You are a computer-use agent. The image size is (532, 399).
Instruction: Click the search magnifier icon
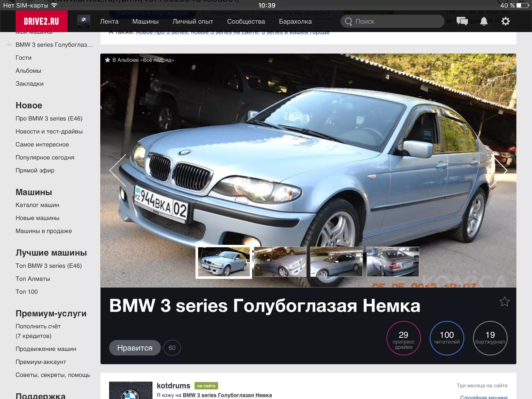coord(348,21)
